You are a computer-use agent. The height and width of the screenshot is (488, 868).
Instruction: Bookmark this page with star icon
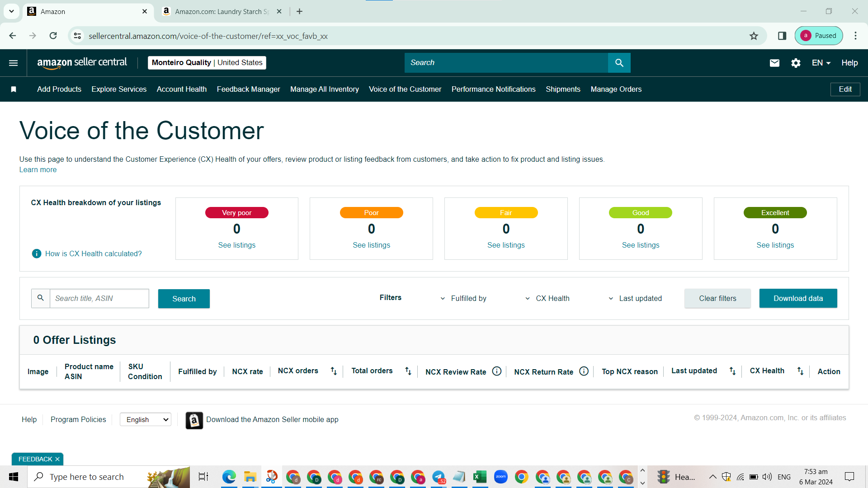[754, 36]
